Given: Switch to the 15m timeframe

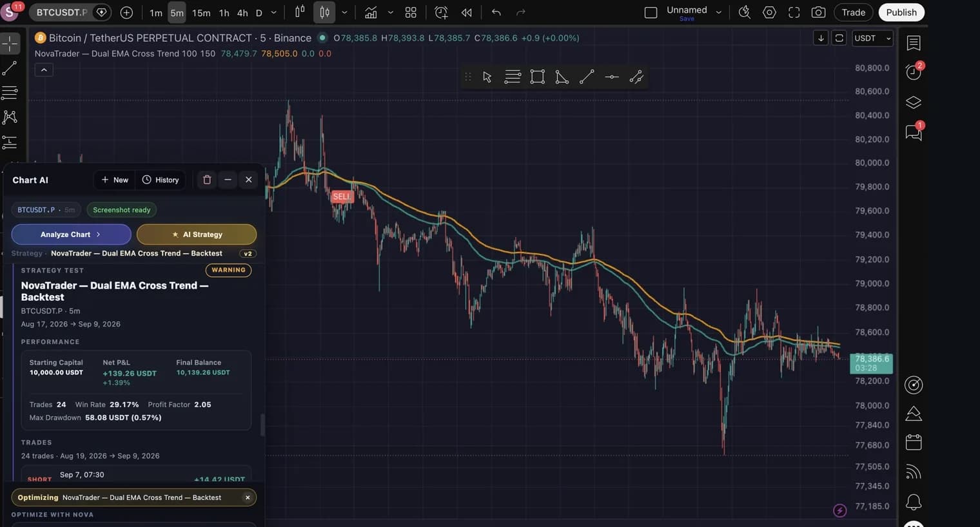Looking at the screenshot, I should point(201,12).
